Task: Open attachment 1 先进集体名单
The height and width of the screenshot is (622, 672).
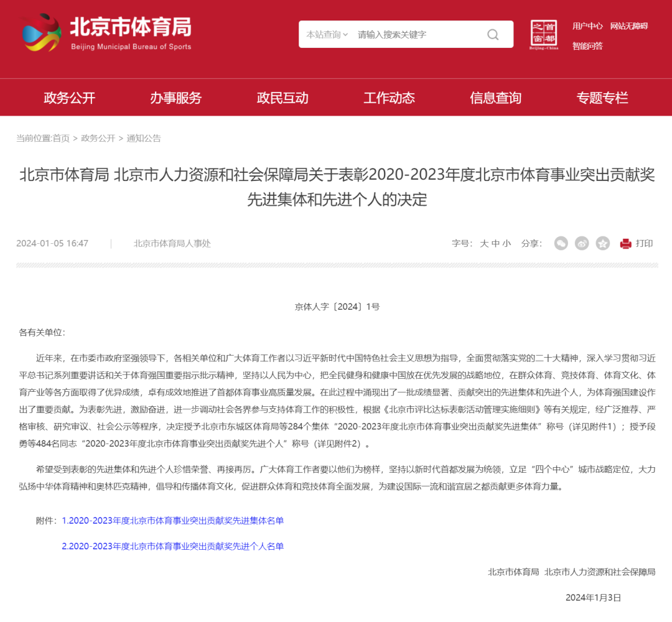Action: tap(173, 521)
